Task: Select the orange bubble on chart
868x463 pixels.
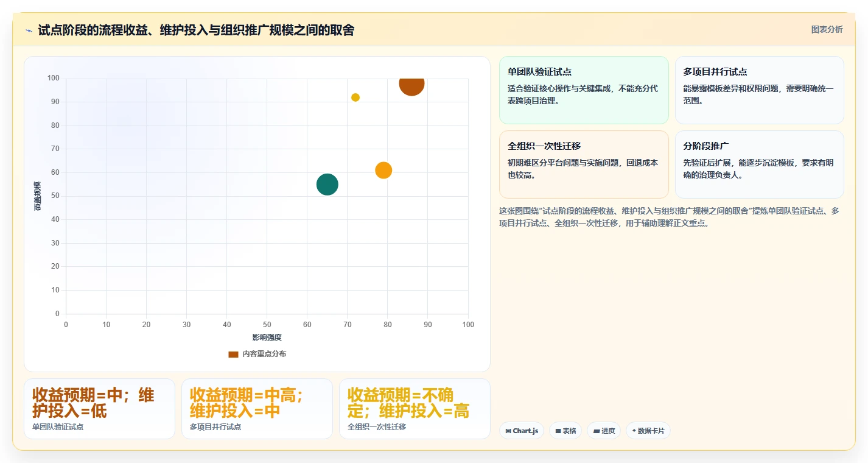Action: [383, 171]
